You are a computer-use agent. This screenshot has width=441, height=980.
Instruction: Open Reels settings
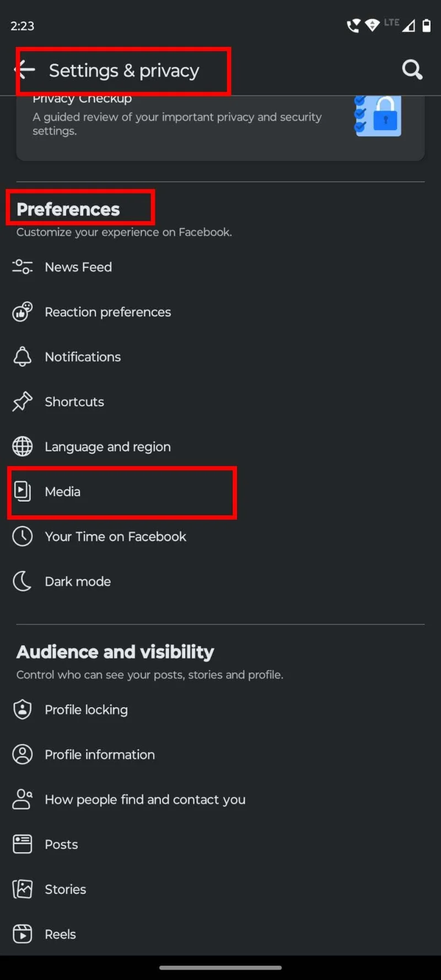(x=60, y=934)
